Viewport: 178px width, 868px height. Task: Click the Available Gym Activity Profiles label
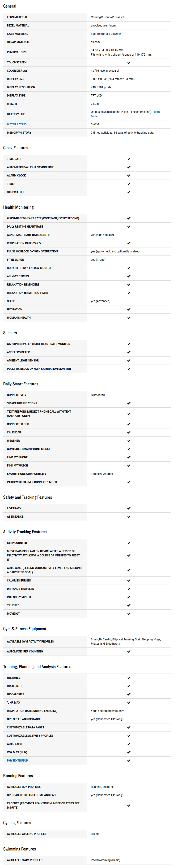pos(30,642)
